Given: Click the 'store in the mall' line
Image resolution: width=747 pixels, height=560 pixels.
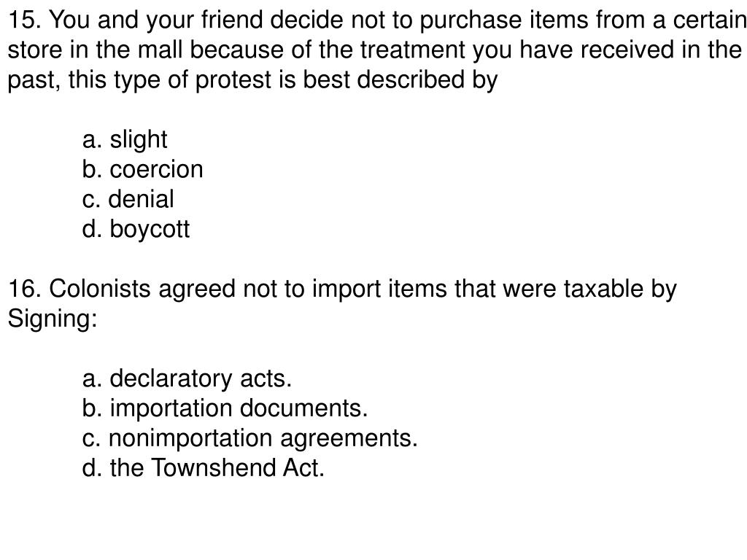Looking at the screenshot, I should [374, 50].
